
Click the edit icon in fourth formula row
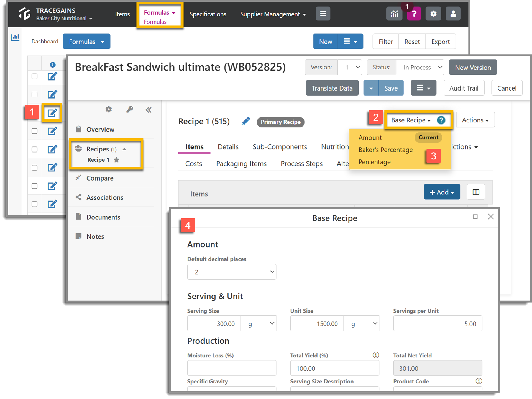point(52,131)
